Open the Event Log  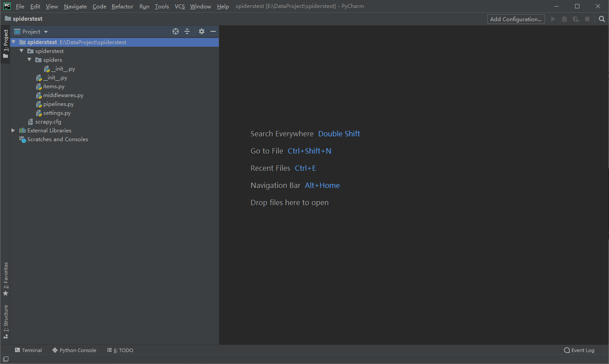(579, 350)
